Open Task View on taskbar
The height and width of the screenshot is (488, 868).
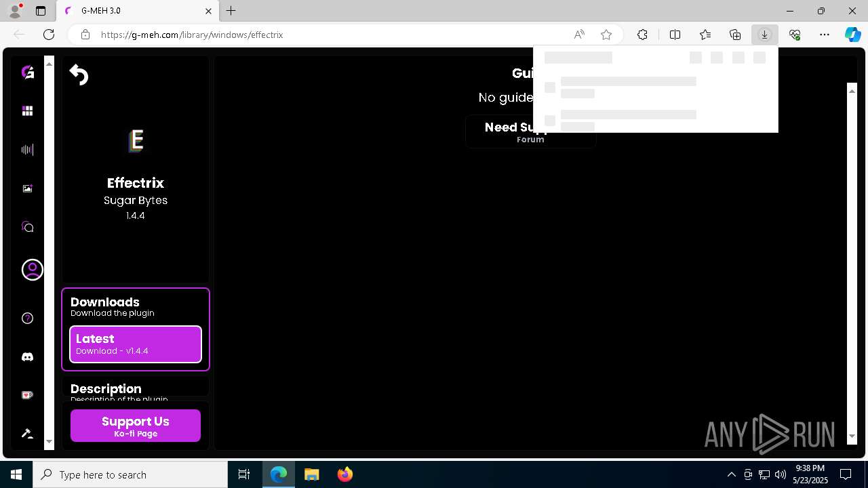244,474
